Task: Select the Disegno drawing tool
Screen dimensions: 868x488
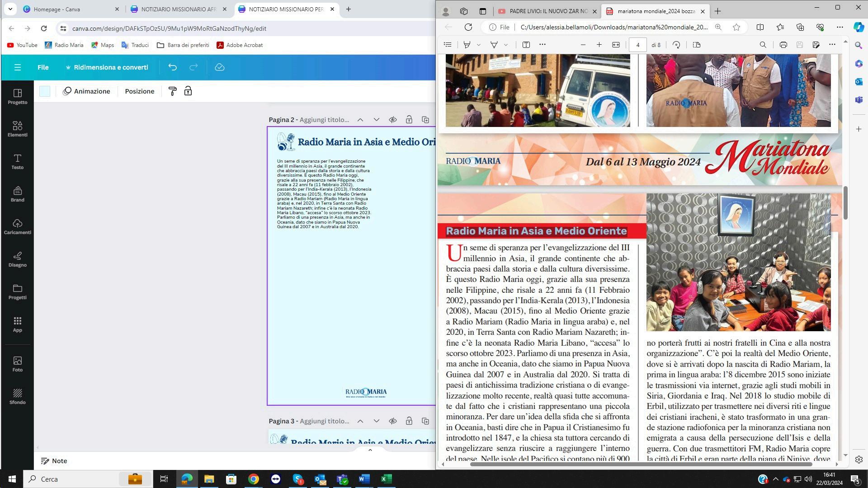Action: point(17,259)
